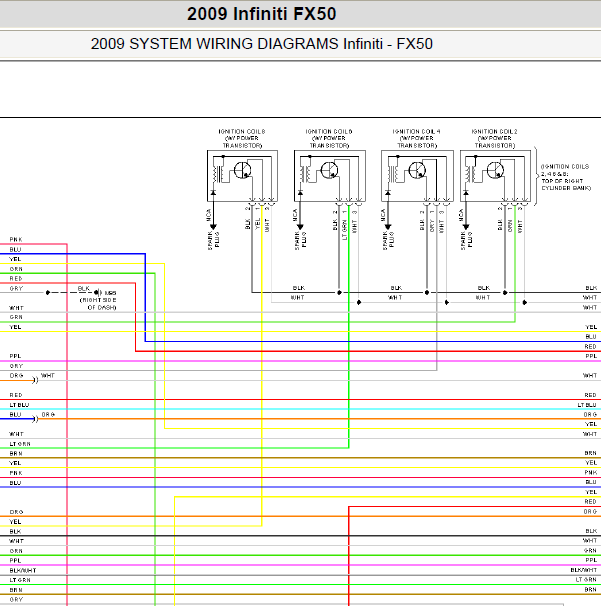The height and width of the screenshot is (606, 601).
Task: Click the '(RIGHT SIDE OF DASH)' location note
Action: point(98,304)
